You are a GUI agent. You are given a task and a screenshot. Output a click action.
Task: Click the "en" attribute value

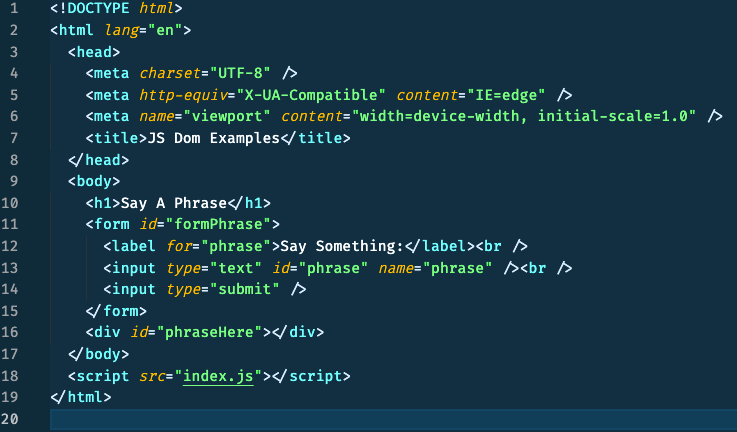coord(165,31)
